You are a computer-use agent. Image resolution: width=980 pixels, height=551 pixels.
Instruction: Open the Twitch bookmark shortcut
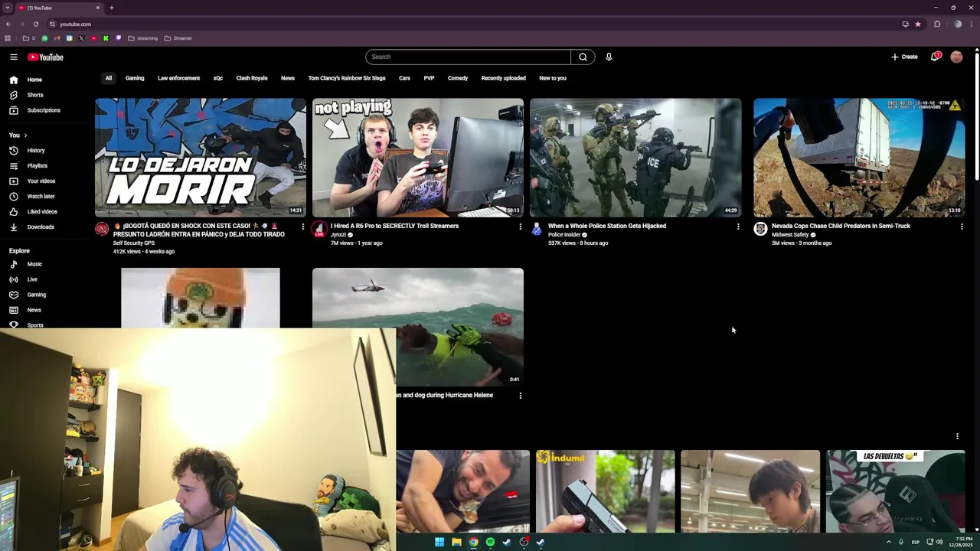point(118,38)
